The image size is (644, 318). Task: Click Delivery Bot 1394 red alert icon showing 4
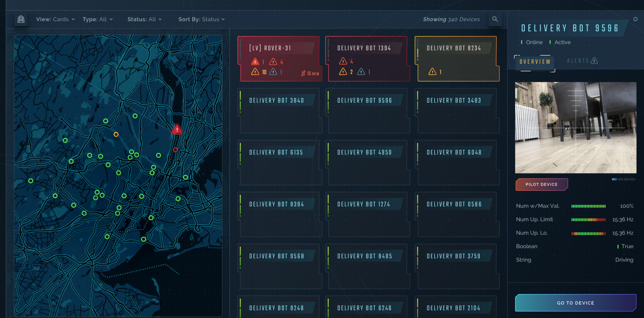[343, 62]
